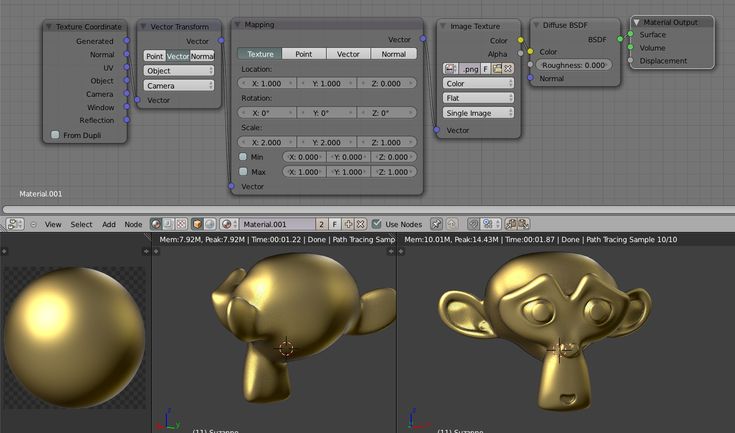The image size is (735, 433).
Task: Click the Texture Coordinate UV output socket
Action: (127, 67)
